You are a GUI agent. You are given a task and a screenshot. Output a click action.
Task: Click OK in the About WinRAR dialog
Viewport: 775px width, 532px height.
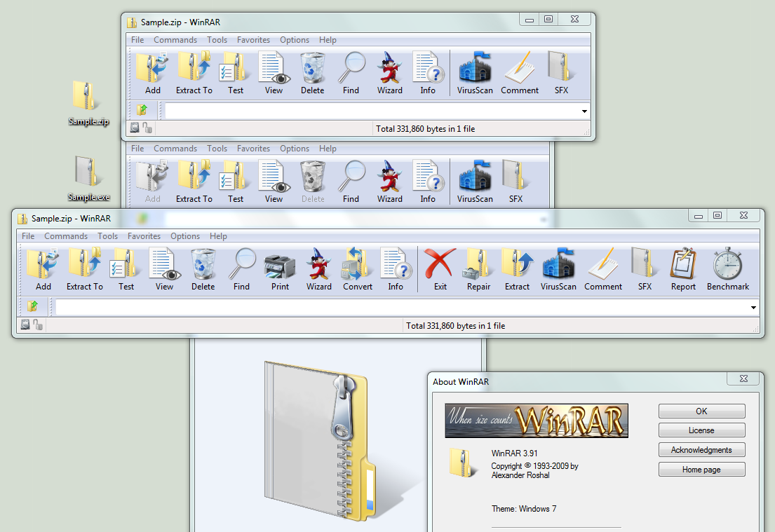(x=701, y=411)
